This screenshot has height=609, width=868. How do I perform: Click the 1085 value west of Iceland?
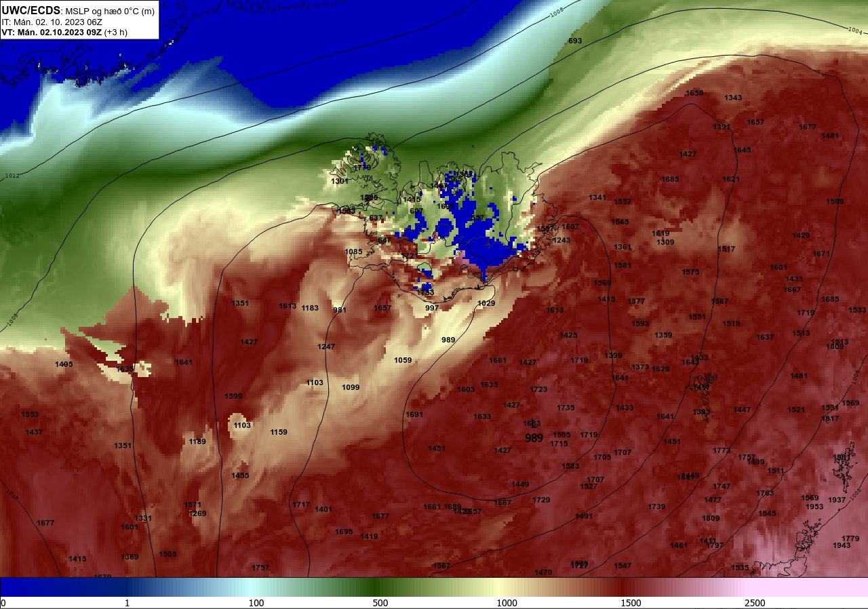click(353, 252)
